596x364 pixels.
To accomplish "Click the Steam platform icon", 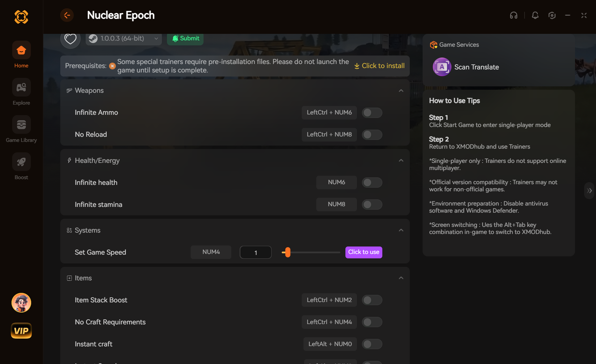I will click(x=93, y=39).
